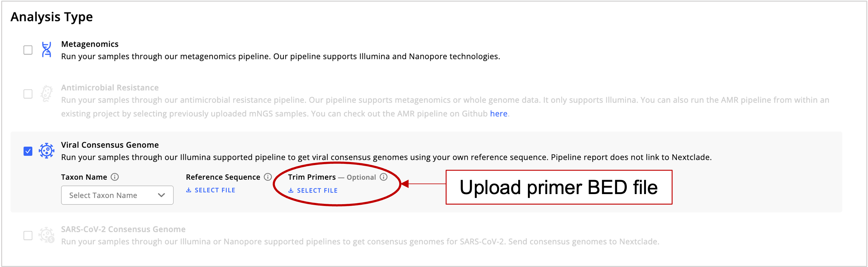Click the Viral Consensus Genome title
This screenshot has width=868, height=267.
(x=110, y=145)
